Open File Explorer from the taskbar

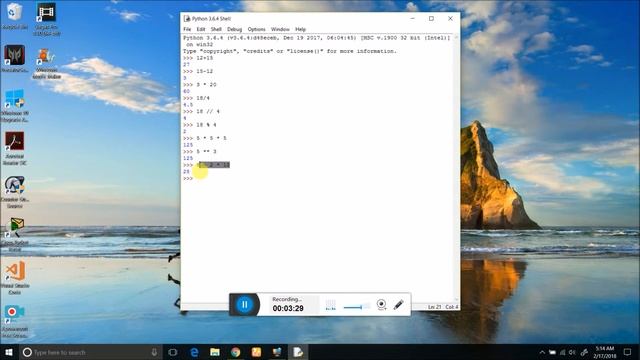click(215, 352)
